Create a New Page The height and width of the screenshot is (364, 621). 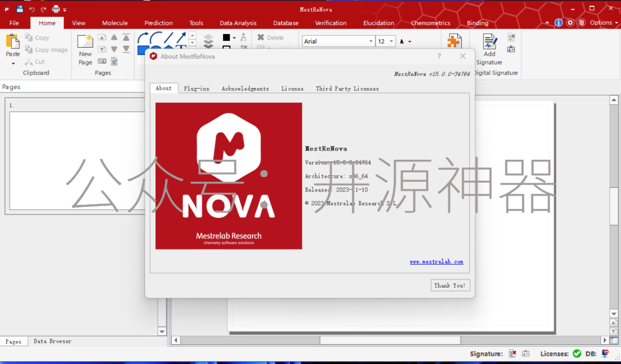[85, 50]
